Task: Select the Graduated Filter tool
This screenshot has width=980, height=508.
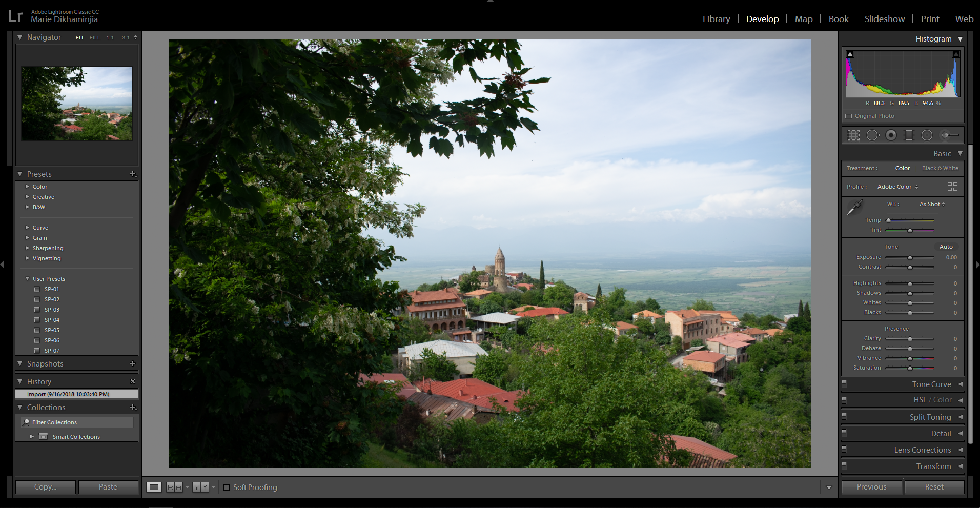Action: [909, 135]
